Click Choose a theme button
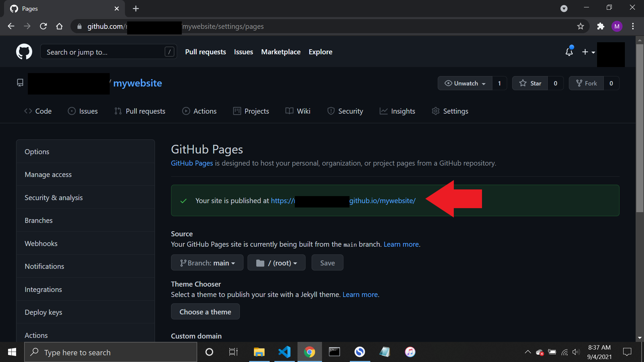644x362 pixels. point(205,312)
